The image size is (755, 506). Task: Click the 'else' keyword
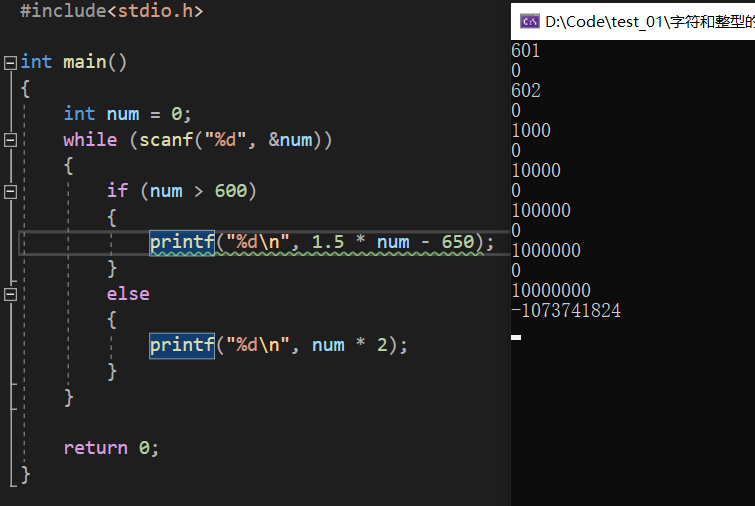tap(128, 294)
